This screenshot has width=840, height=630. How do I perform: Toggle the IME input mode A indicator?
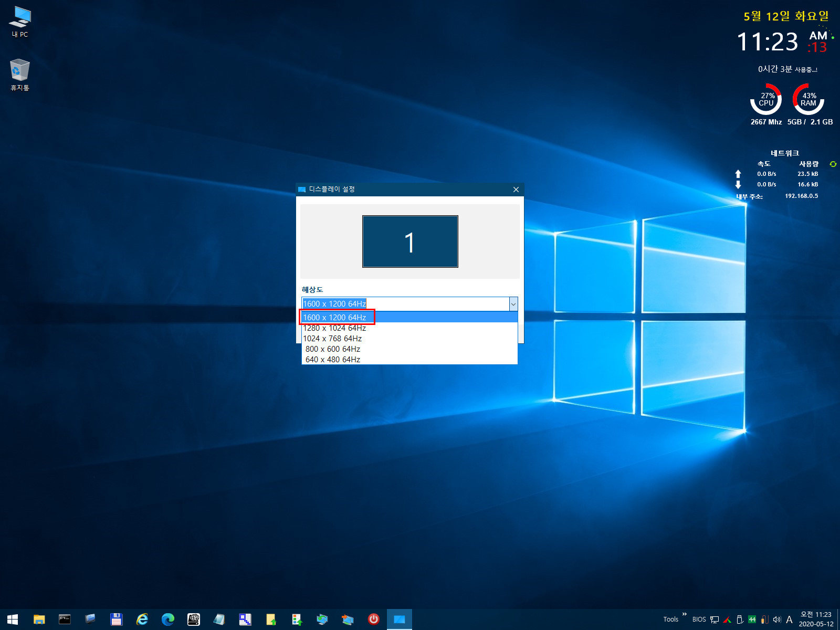click(x=789, y=619)
